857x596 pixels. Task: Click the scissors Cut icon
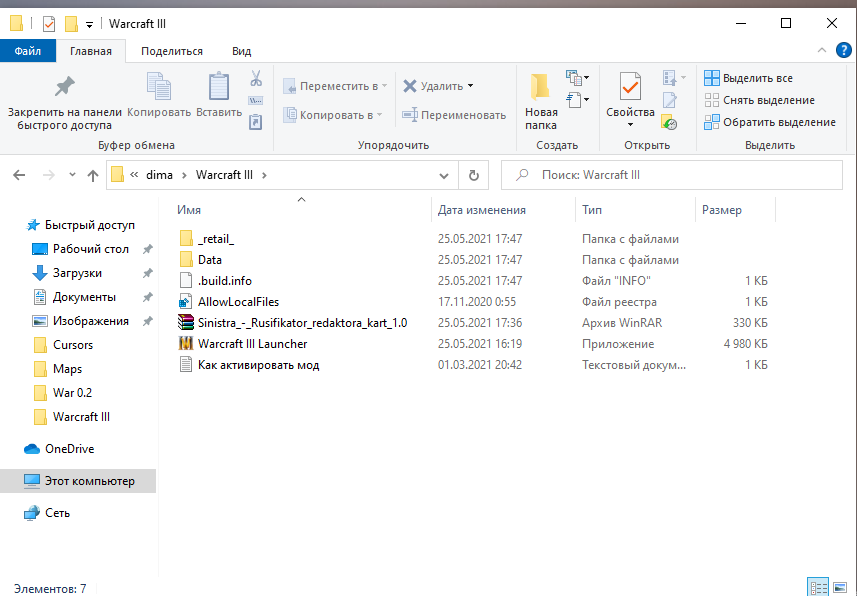tap(256, 78)
